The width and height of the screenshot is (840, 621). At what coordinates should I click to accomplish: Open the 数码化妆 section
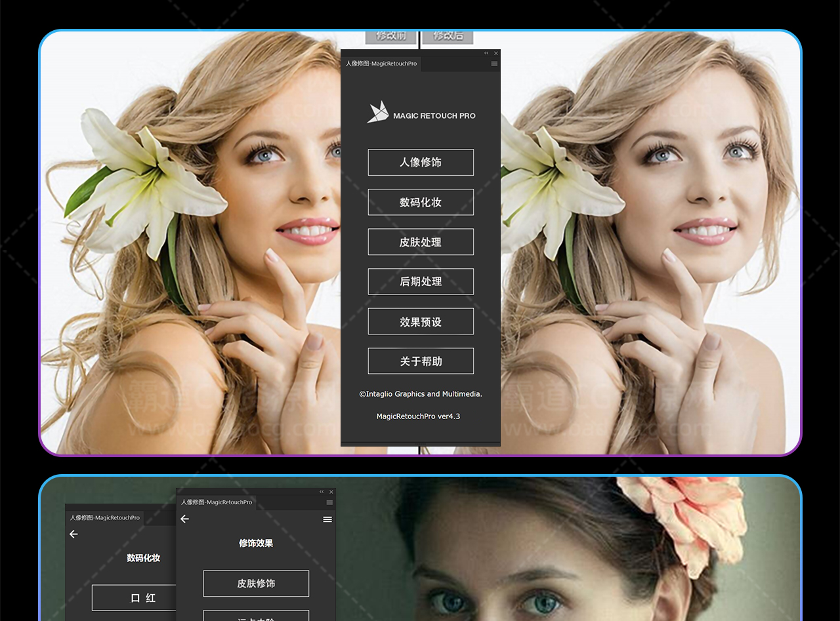[421, 202]
